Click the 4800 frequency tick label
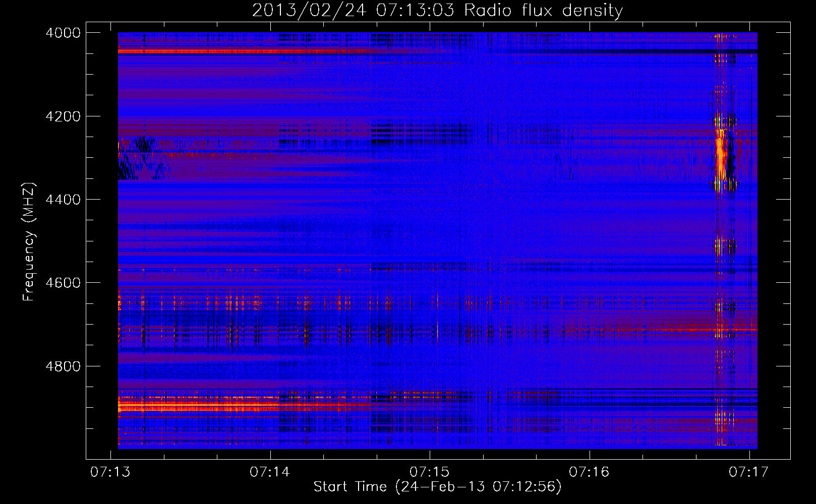 point(63,366)
